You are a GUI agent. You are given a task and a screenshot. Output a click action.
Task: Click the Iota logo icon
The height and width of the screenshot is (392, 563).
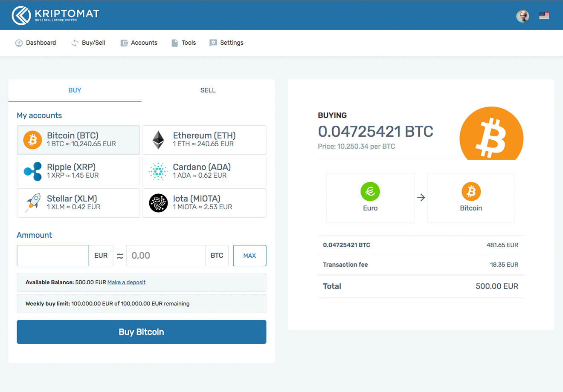(158, 203)
